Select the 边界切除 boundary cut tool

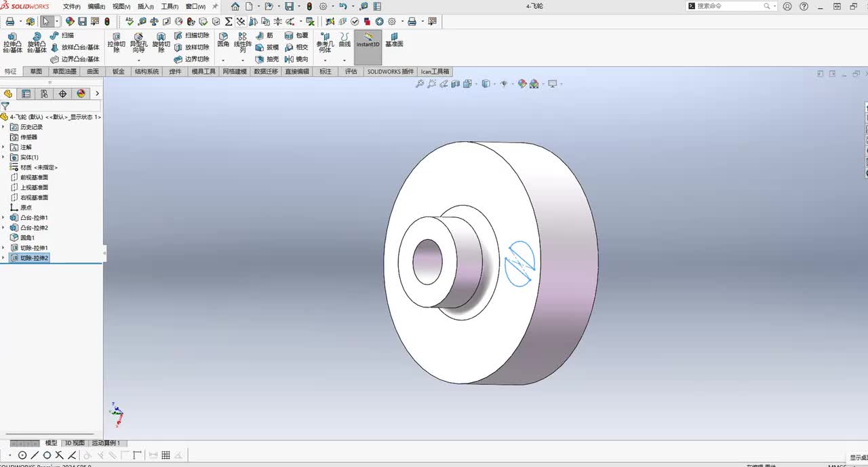[192, 59]
